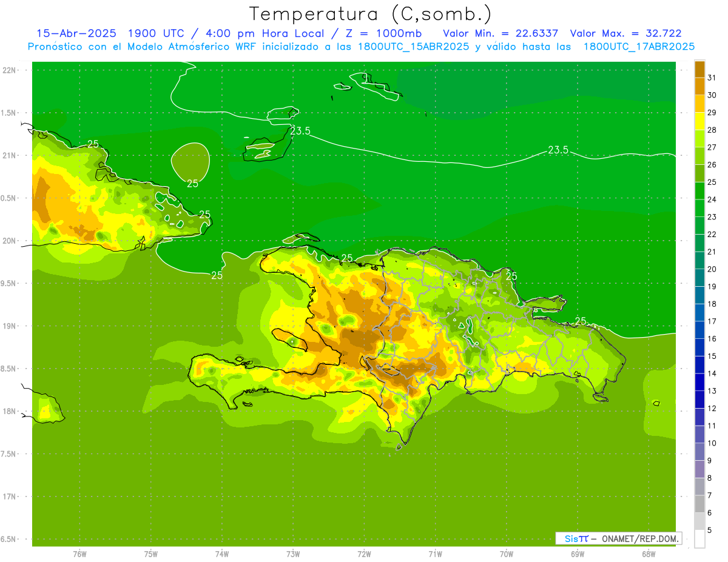
Task: Click the legend value label '31'
Action: (x=712, y=78)
